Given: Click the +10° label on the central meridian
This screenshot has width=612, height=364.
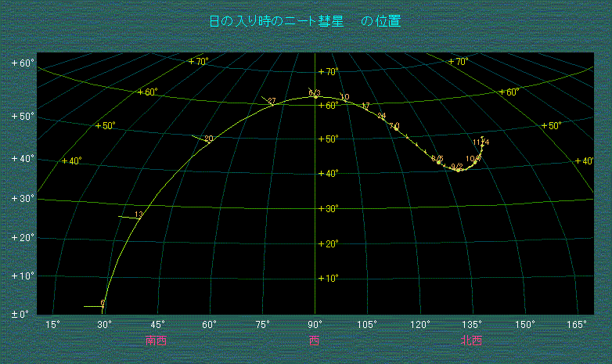Looking at the screenshot, I should point(328,278).
